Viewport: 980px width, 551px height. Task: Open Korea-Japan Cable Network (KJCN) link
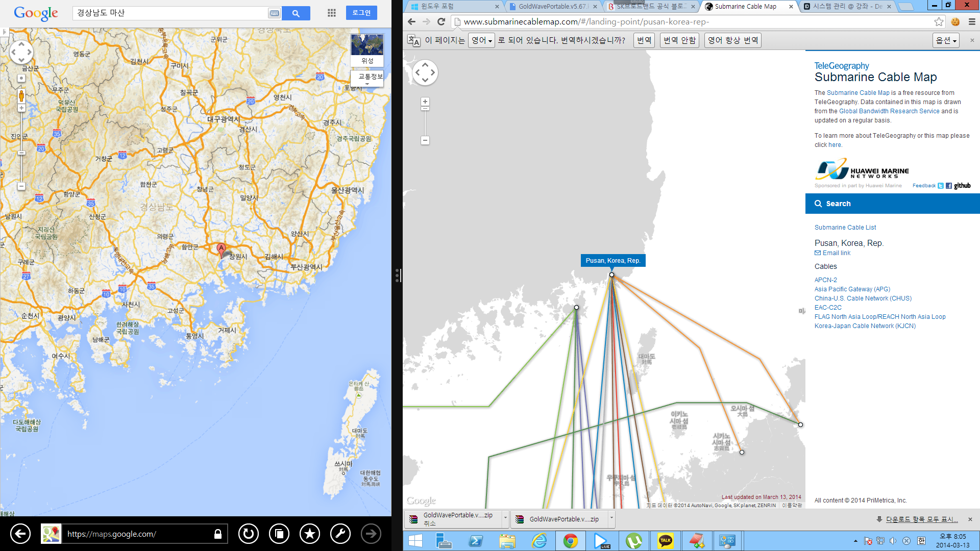point(865,326)
